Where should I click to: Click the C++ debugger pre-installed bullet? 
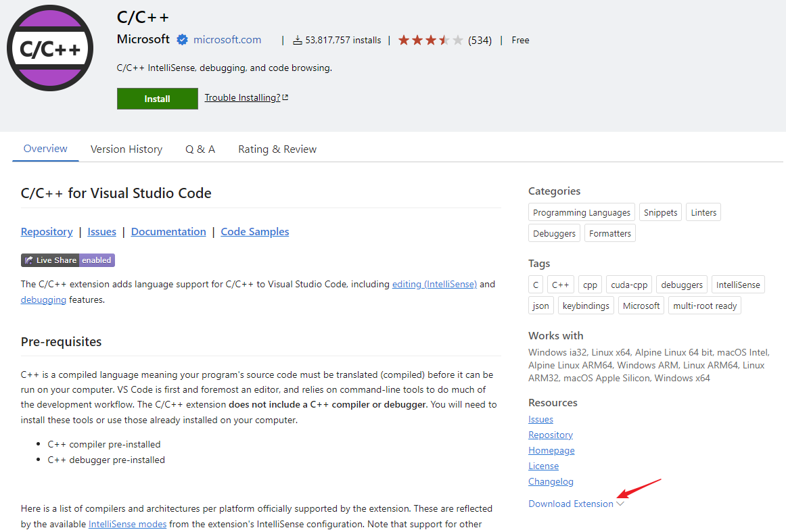[x=106, y=460]
